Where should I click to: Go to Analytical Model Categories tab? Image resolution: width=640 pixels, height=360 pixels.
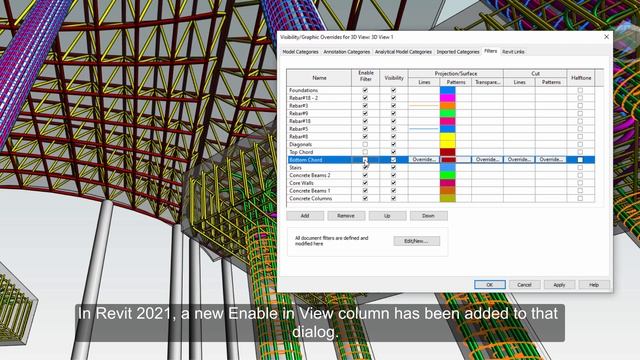403,52
